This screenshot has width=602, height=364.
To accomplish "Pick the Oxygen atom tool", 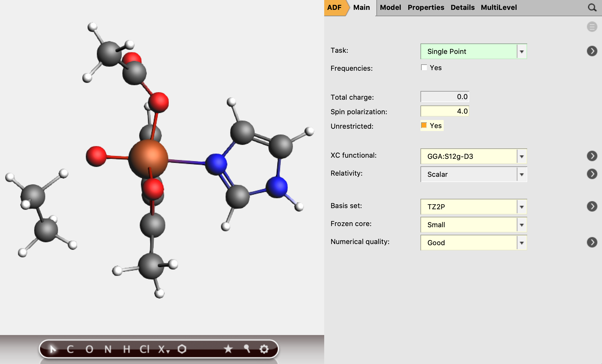I will 89,349.
